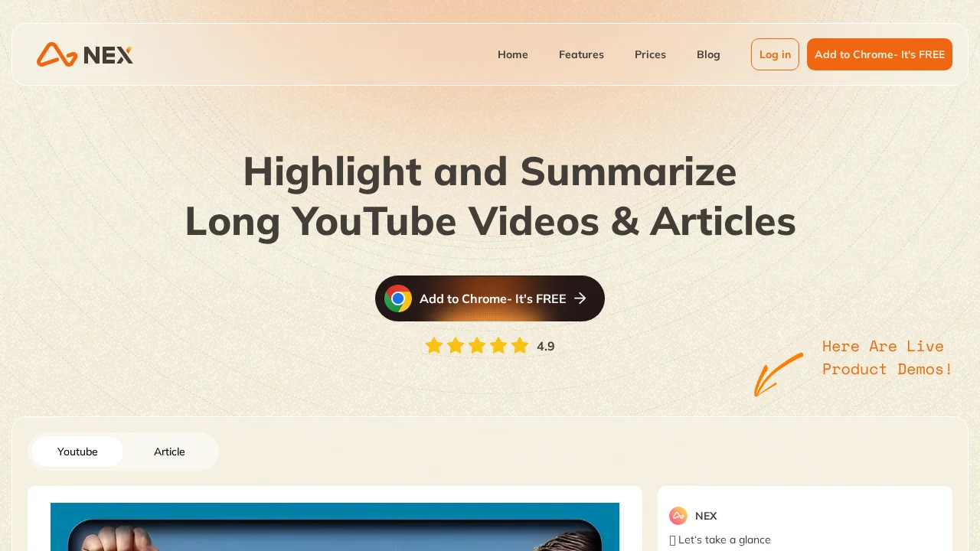980x551 pixels.
Task: Click the Here Are Live Product Demos text
Action: pyautogui.click(x=887, y=357)
